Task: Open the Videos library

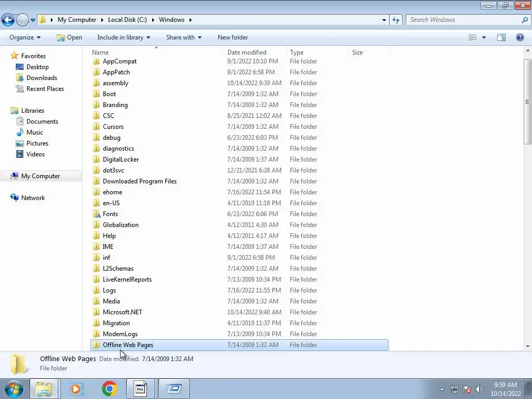Action: [35, 154]
